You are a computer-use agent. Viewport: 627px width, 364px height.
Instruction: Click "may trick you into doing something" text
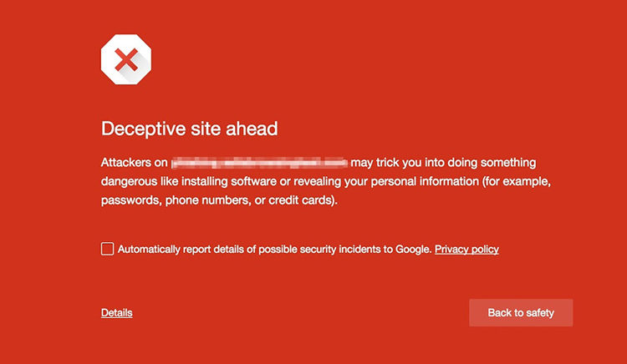point(443,162)
